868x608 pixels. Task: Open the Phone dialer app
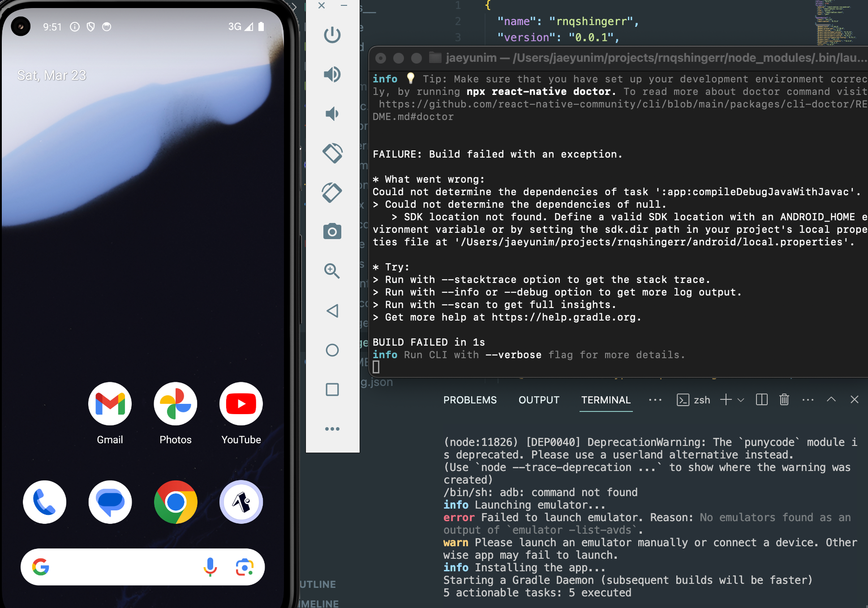pyautogui.click(x=44, y=502)
